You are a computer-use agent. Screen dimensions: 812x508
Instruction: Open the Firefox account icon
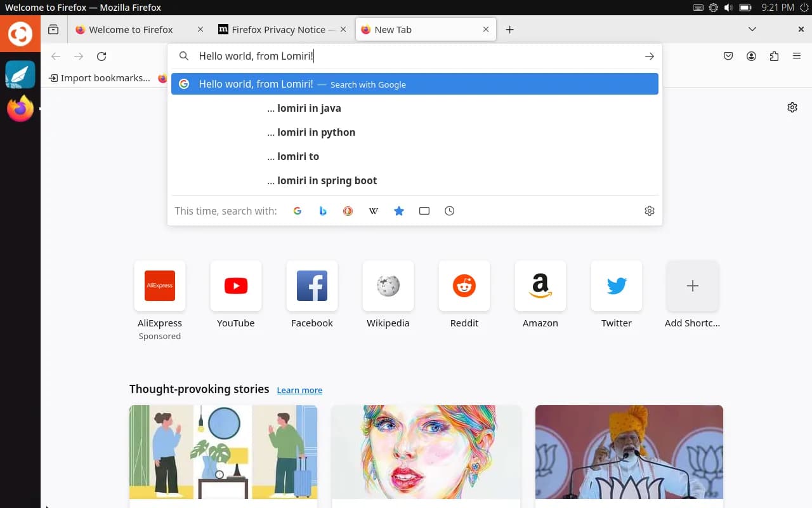(x=751, y=56)
